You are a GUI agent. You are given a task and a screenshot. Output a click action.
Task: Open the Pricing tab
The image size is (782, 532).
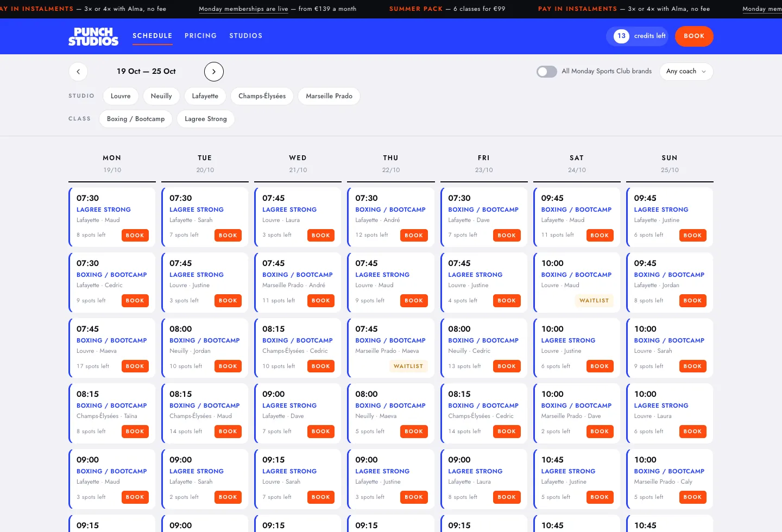click(x=201, y=36)
